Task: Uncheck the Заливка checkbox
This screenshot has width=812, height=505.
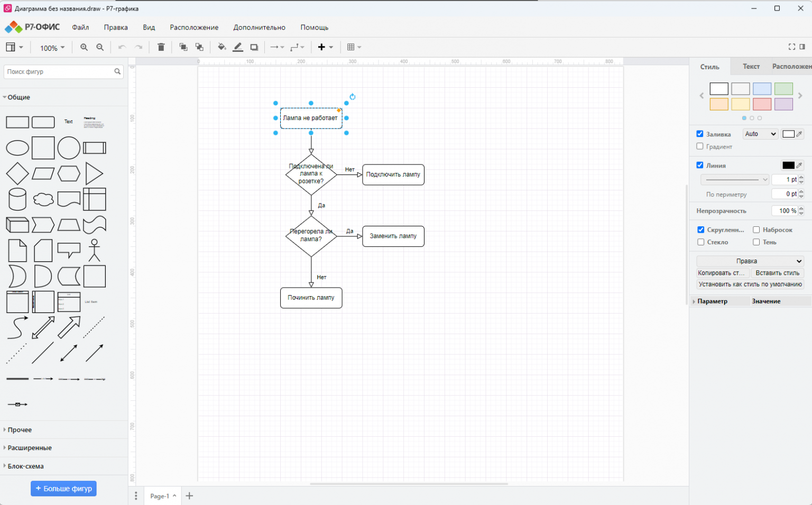Action: click(700, 134)
